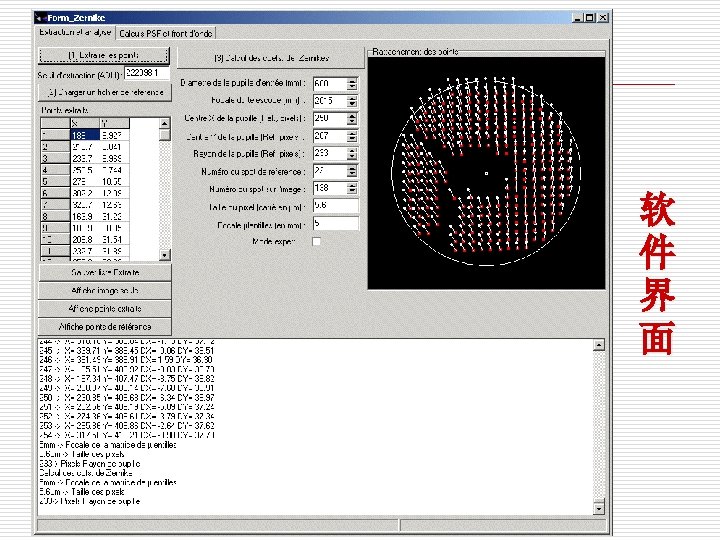Click the Form_Zernike title bar application icon
This screenshot has height=540, width=720.
(x=41, y=18)
